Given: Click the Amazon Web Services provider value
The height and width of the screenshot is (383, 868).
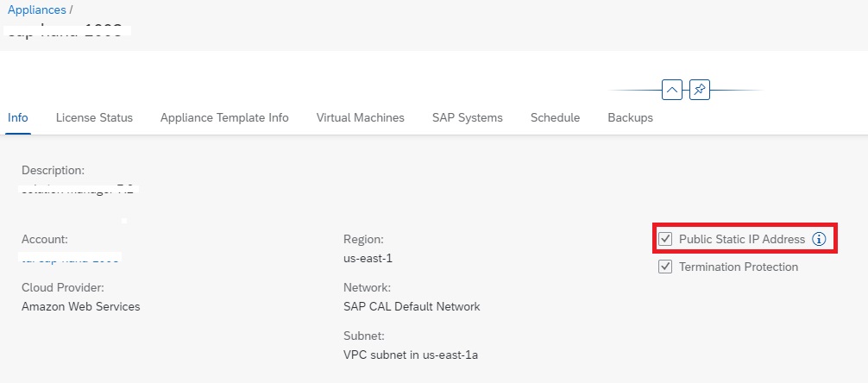Looking at the screenshot, I should (80, 306).
